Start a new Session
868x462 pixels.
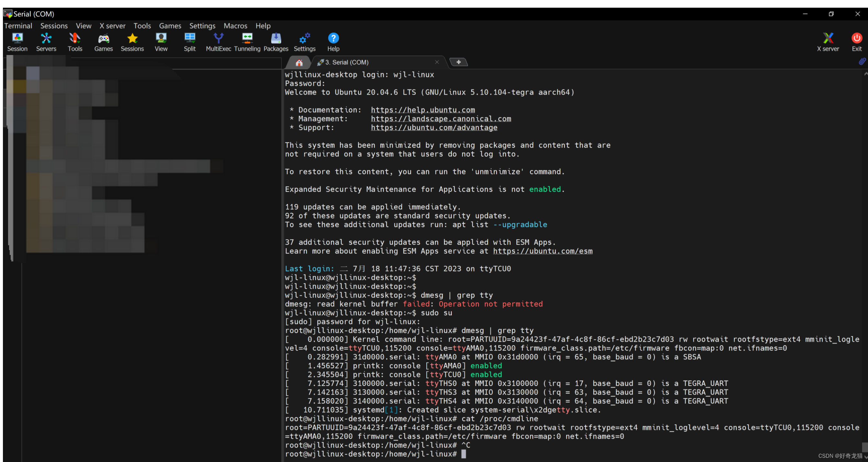pyautogui.click(x=17, y=41)
